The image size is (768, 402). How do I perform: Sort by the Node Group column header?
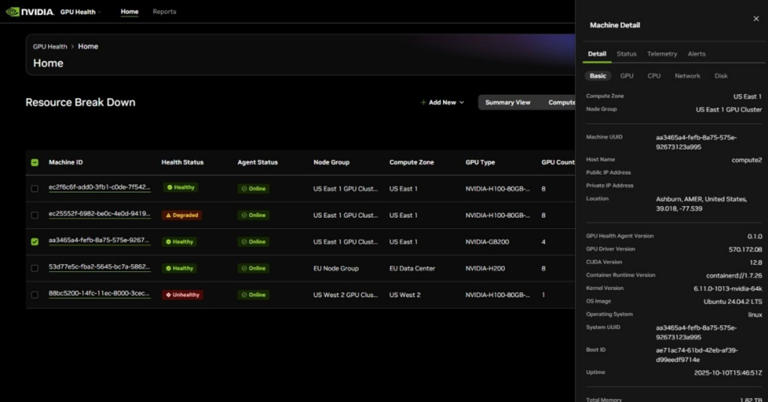331,163
